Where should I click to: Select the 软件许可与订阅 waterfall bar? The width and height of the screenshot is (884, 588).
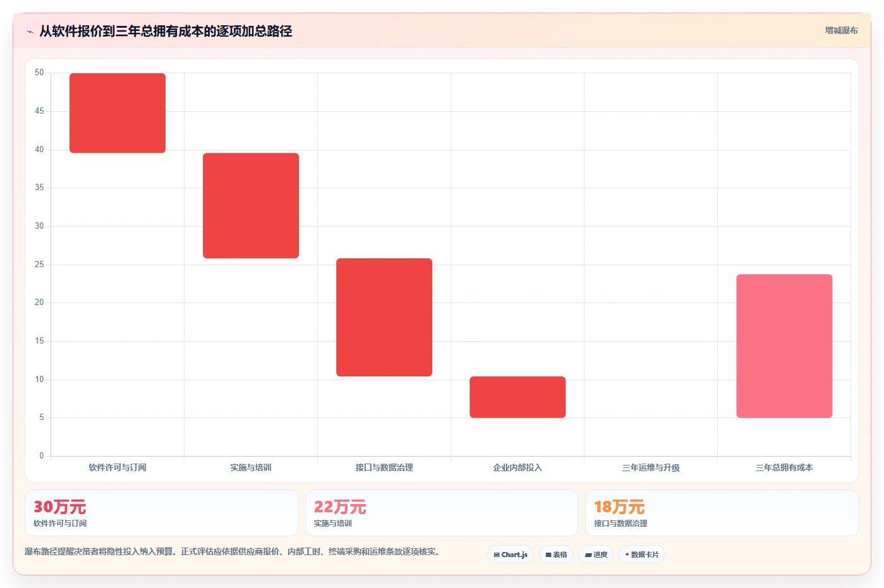[x=118, y=113]
